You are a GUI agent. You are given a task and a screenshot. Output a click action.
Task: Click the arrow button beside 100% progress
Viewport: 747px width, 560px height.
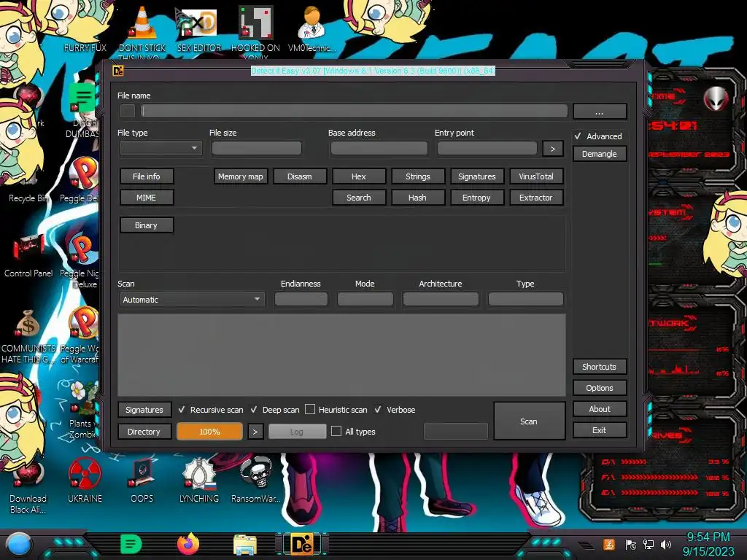pos(255,432)
